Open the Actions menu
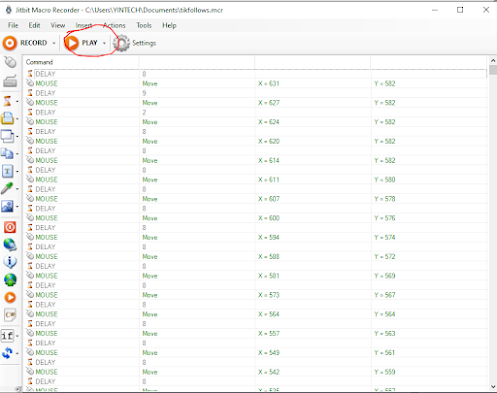The height and width of the screenshot is (393, 497). (114, 25)
